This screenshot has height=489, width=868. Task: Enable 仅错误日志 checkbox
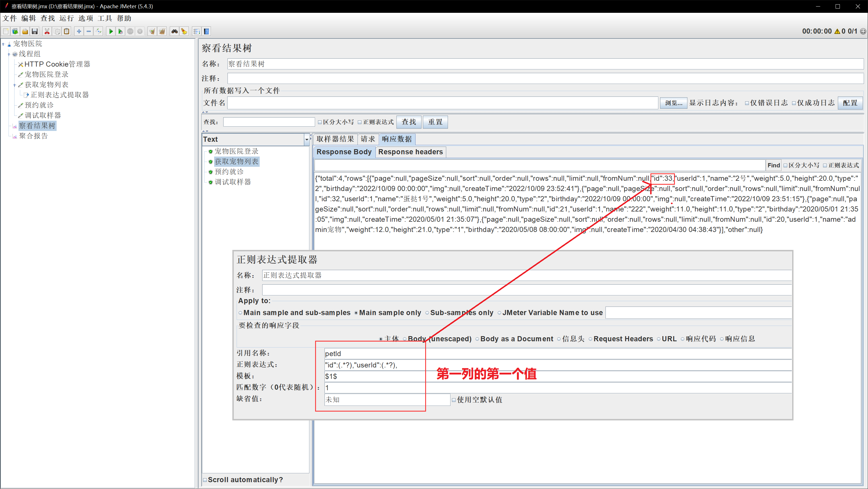click(x=747, y=103)
